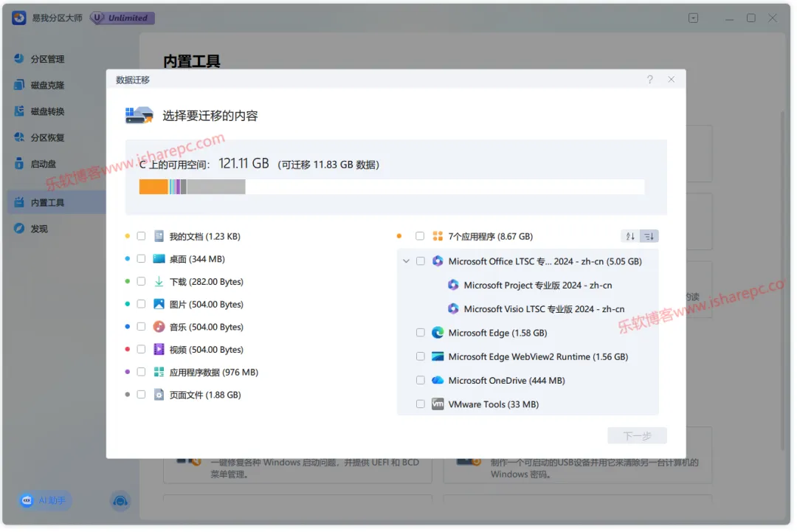Click the VMware Tools icon

point(438,405)
